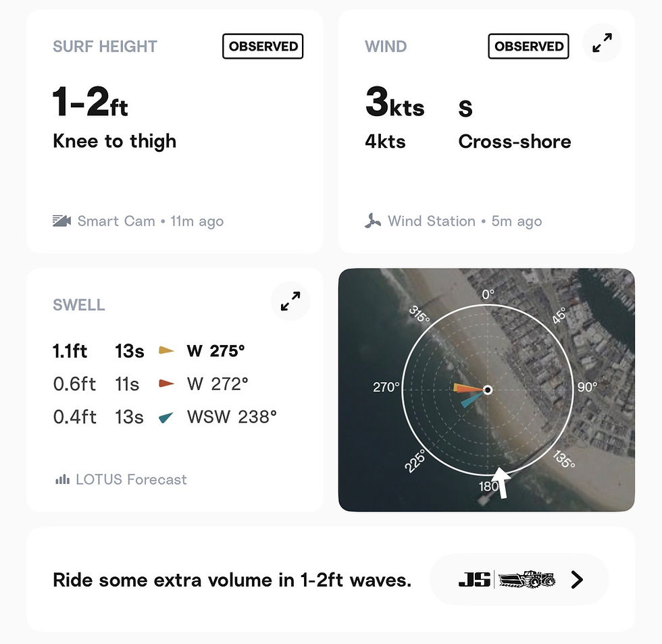Click the orange W 272° swell arrow

166,383
